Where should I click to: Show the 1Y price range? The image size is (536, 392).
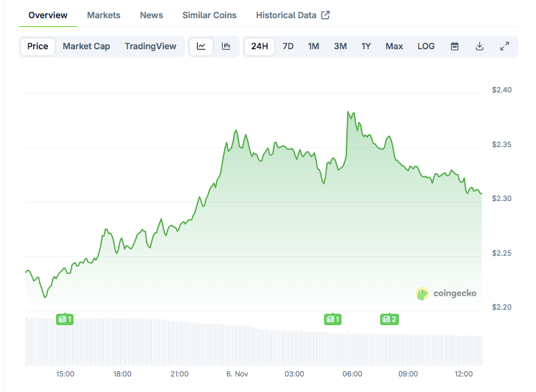[366, 47]
